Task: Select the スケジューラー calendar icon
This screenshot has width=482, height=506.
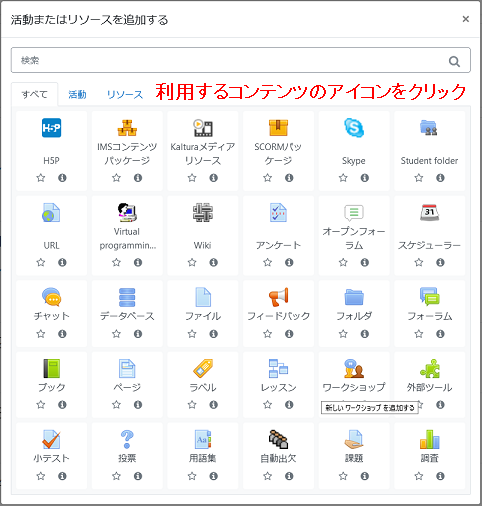Action: pos(429,212)
